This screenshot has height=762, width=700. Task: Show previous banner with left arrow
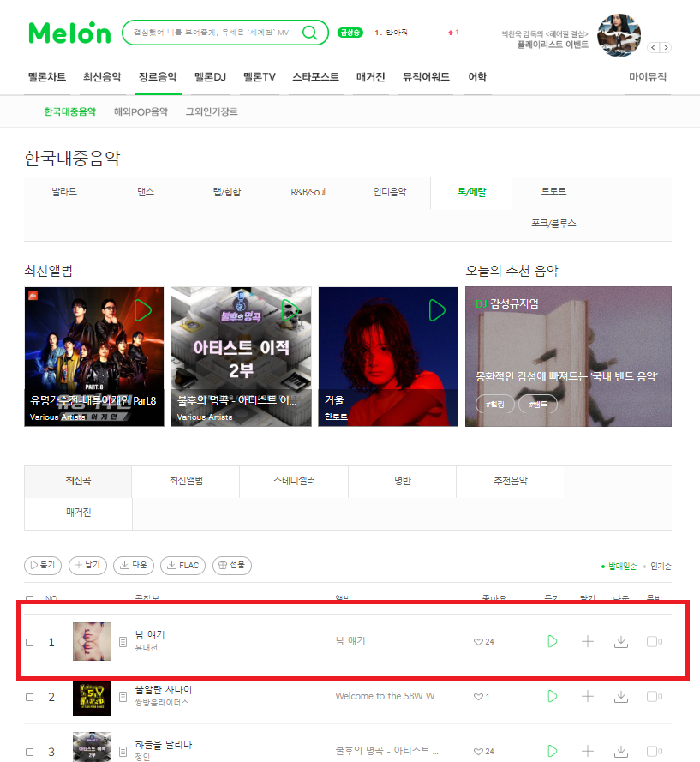click(x=654, y=48)
